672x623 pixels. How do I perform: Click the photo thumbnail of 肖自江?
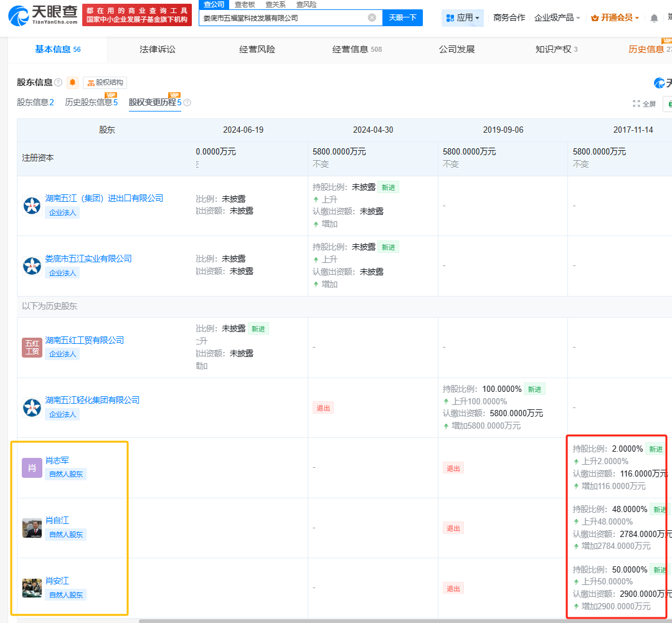click(32, 528)
